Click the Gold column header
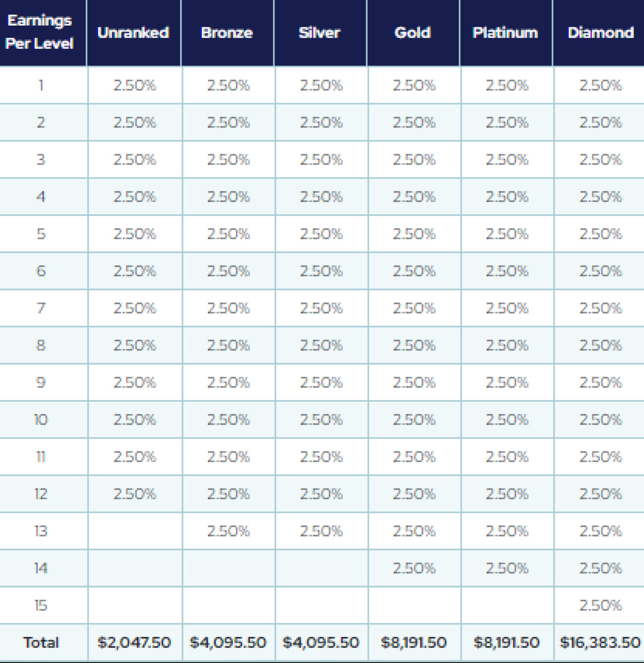The width and height of the screenshot is (644, 663). pos(413,33)
